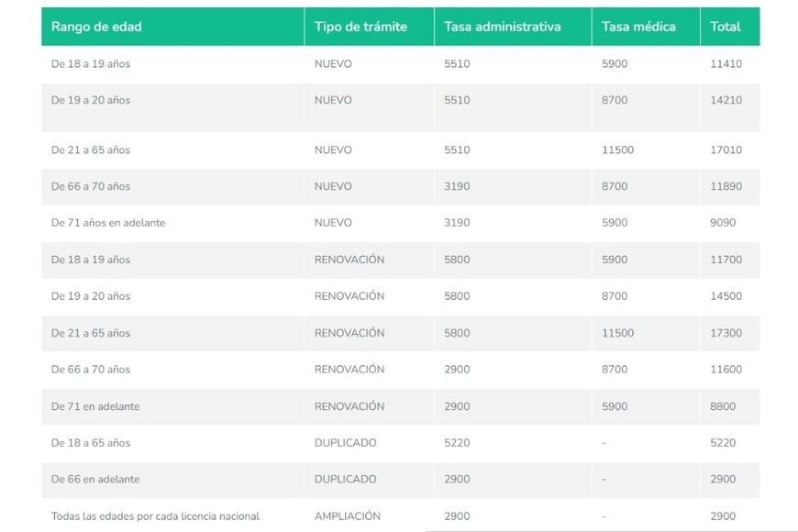Click the 'De 66 en adelante' cell
Image resolution: width=798 pixels, height=532 pixels.
click(x=95, y=480)
